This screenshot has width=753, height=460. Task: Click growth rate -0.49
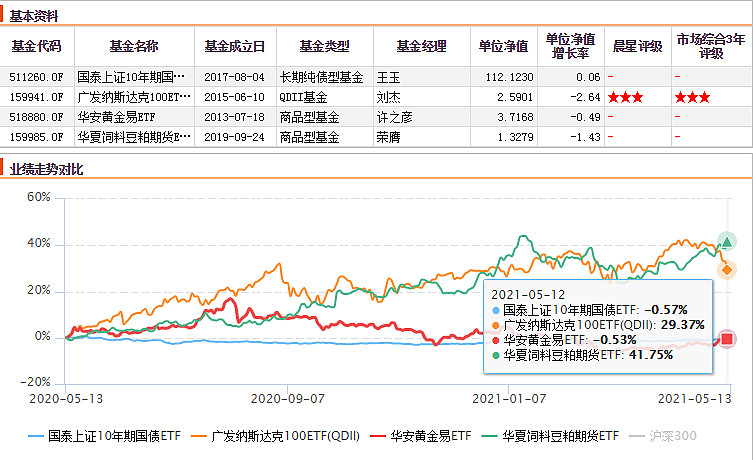point(585,117)
